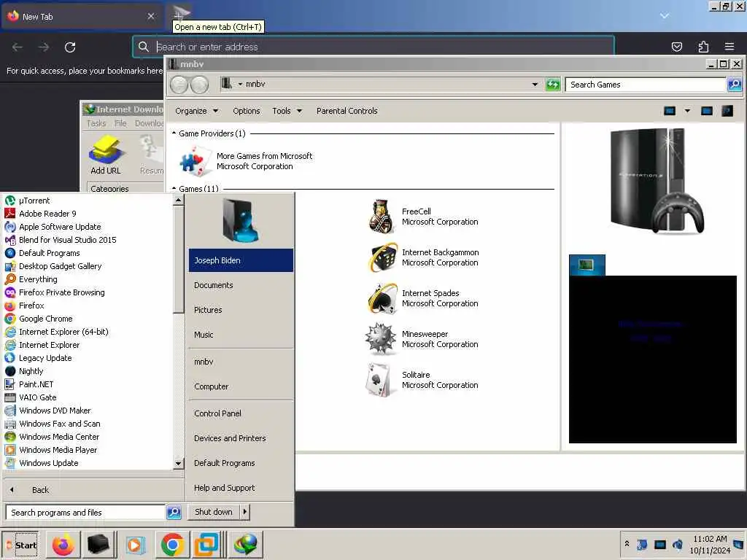Open Firefox Private Browsing

click(55, 292)
